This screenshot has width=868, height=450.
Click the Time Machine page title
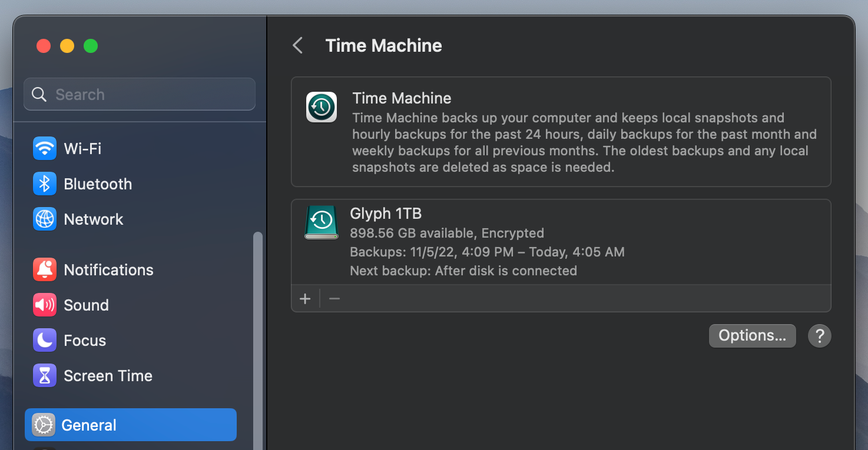pos(384,46)
